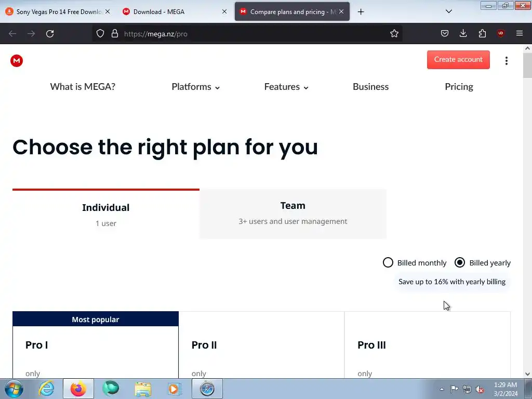
Task: Open the three-dot menu beside Create account
Action: (x=506, y=61)
